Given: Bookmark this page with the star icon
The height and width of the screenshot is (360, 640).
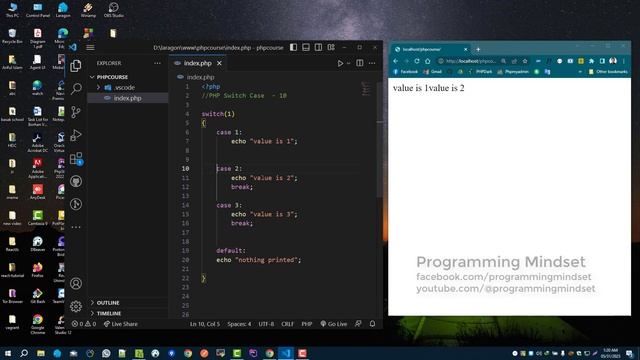Looking at the screenshot, I should click(x=525, y=61).
